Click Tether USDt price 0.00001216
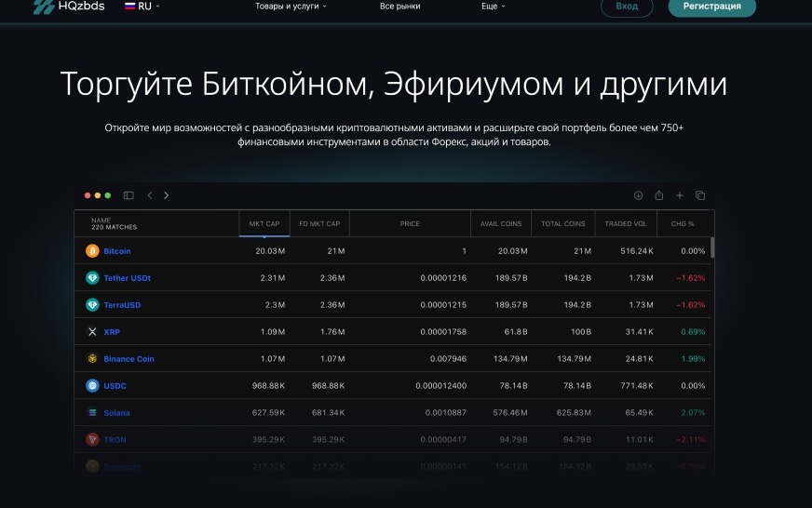The image size is (812, 508). pyautogui.click(x=443, y=278)
